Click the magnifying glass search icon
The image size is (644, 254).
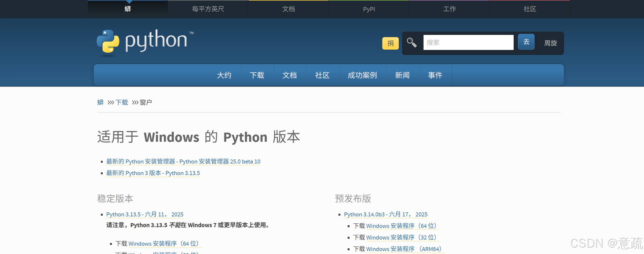coord(412,43)
